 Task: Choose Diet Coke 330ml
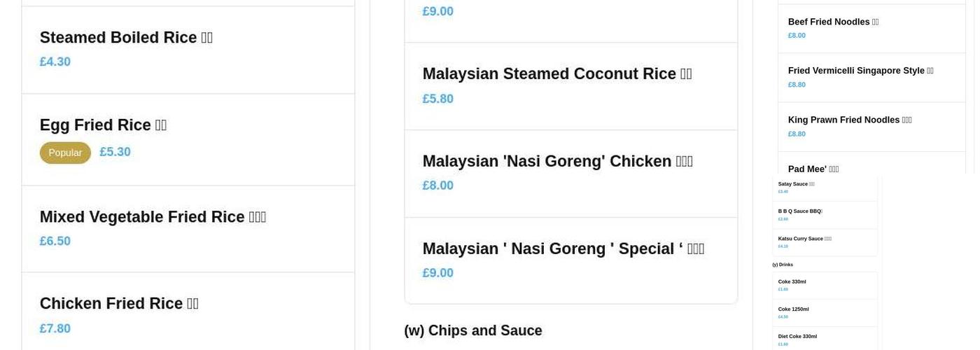point(797,337)
